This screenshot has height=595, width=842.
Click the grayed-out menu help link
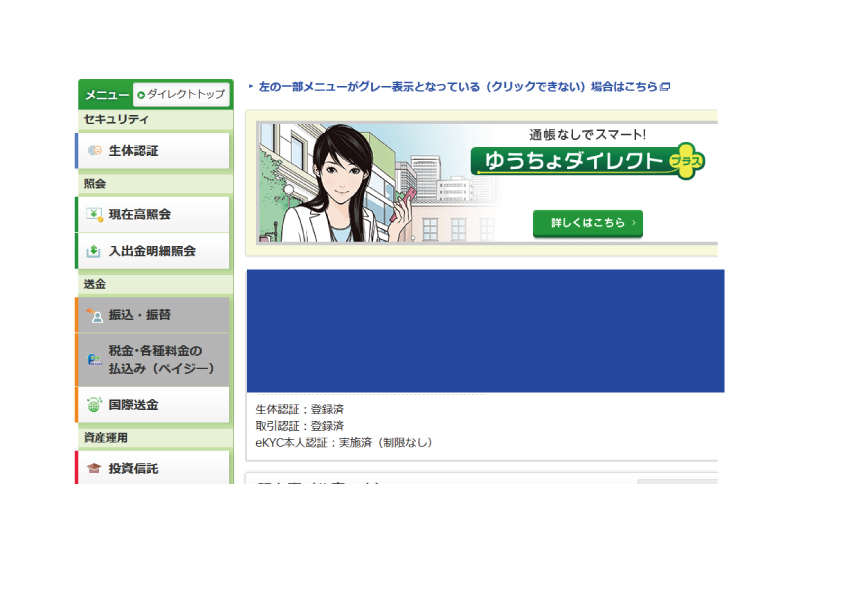[x=450, y=87]
